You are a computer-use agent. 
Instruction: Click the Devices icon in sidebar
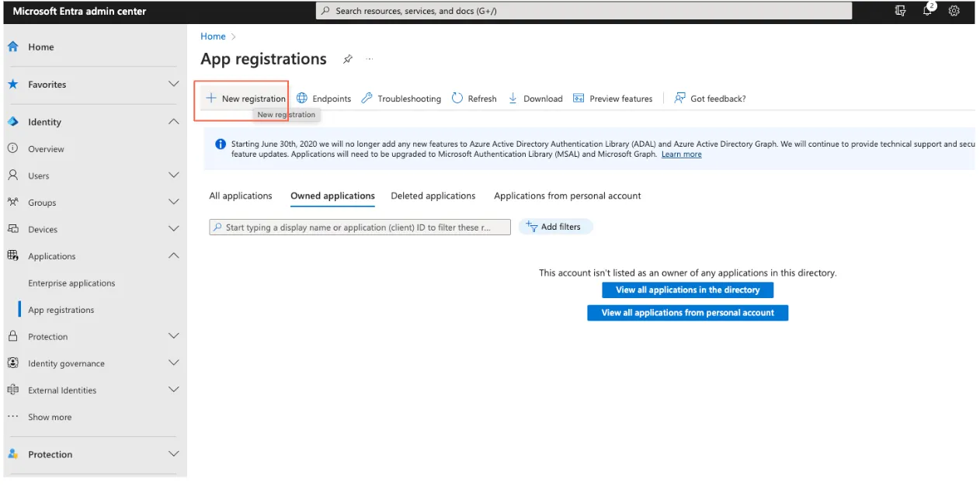click(12, 229)
